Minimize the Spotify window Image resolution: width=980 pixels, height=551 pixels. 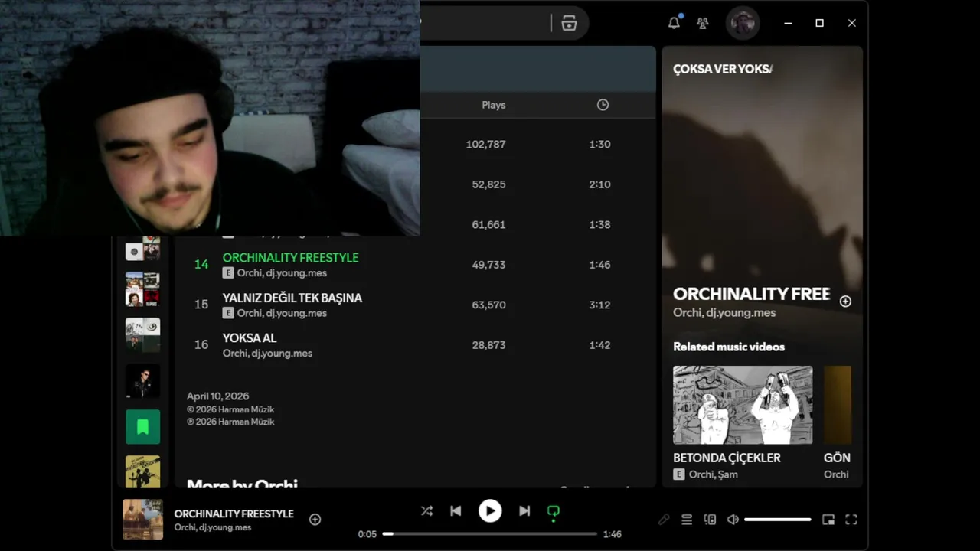click(788, 23)
